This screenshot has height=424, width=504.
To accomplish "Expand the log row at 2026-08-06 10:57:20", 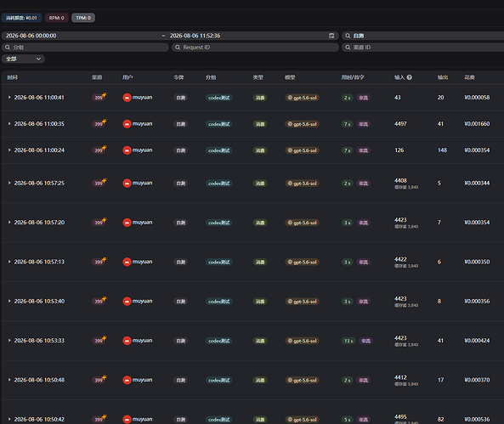I will pyautogui.click(x=9, y=223).
